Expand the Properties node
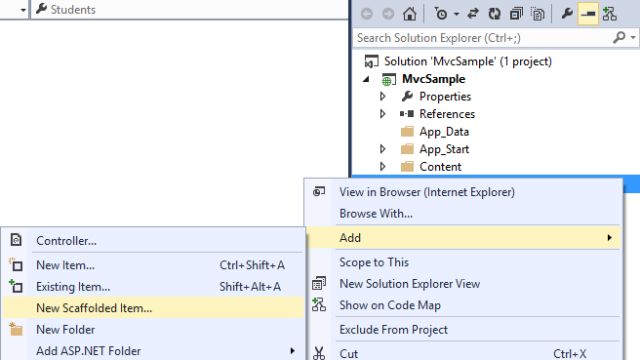The image size is (640, 360). tap(382, 97)
